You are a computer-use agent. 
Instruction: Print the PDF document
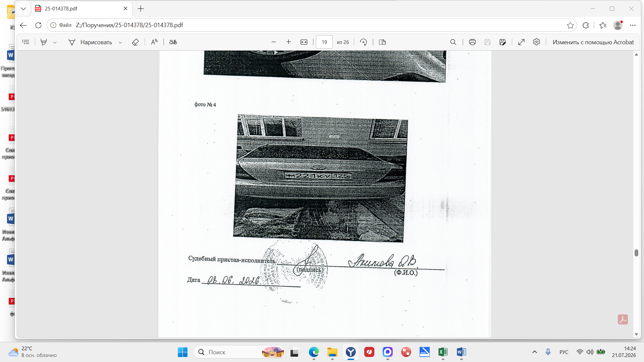pyautogui.click(x=472, y=42)
